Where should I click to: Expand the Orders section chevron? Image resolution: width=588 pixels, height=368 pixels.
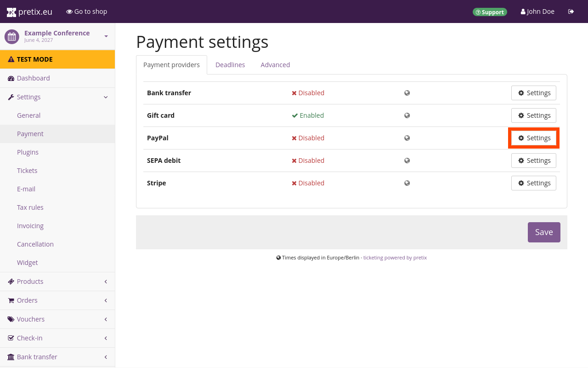point(106,300)
